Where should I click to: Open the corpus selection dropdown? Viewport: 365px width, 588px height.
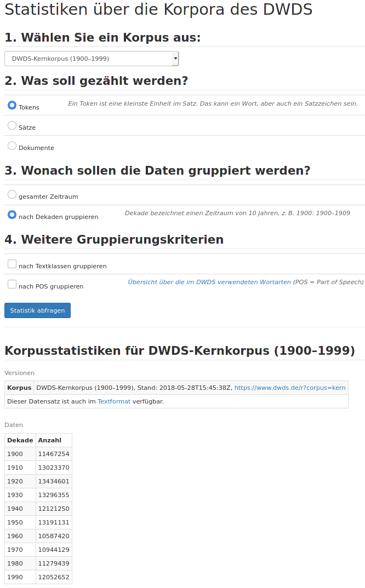pyautogui.click(x=91, y=59)
